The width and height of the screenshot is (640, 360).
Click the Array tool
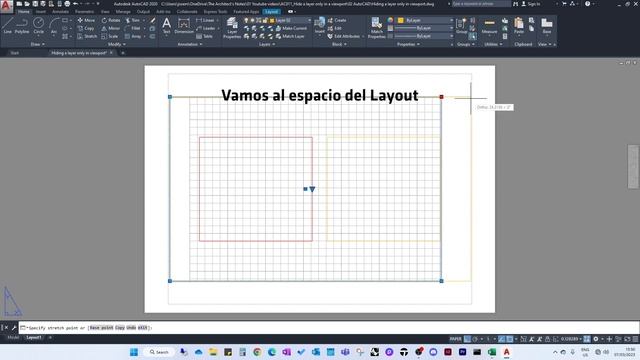[x=133, y=36]
